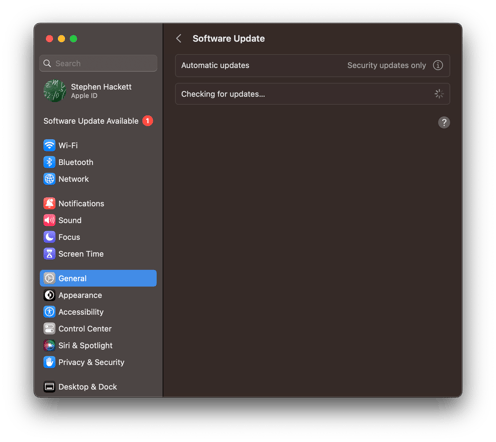Maximize window with green button
This screenshot has height=442, width=496.
pyautogui.click(x=73, y=39)
